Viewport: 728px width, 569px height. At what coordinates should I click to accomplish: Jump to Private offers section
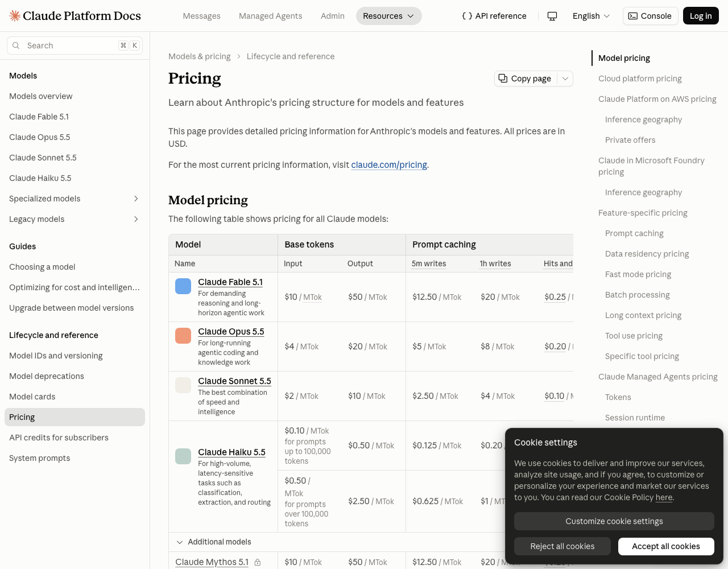click(630, 140)
